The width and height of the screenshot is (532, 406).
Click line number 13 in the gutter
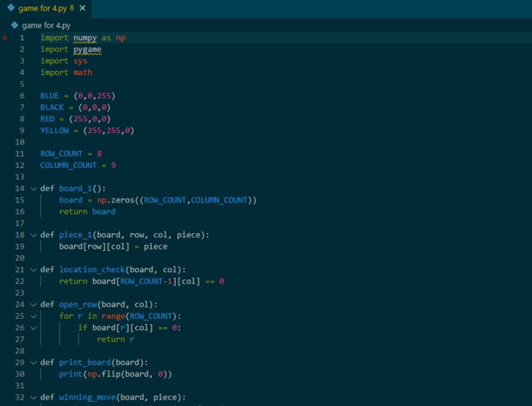(20, 177)
